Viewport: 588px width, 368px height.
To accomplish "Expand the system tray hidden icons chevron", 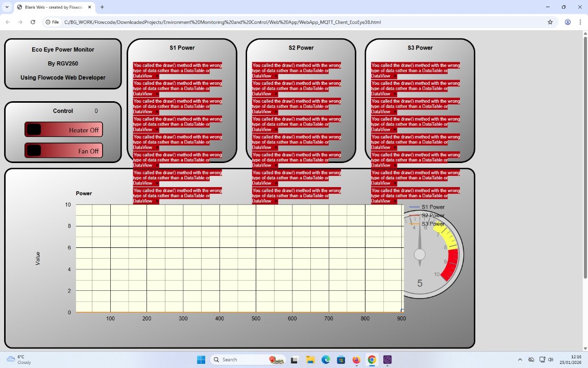I will click(x=520, y=360).
